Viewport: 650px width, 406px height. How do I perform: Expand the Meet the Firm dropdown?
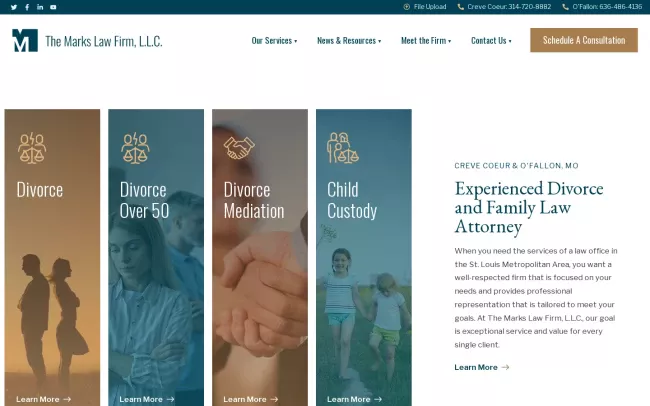pyautogui.click(x=426, y=41)
